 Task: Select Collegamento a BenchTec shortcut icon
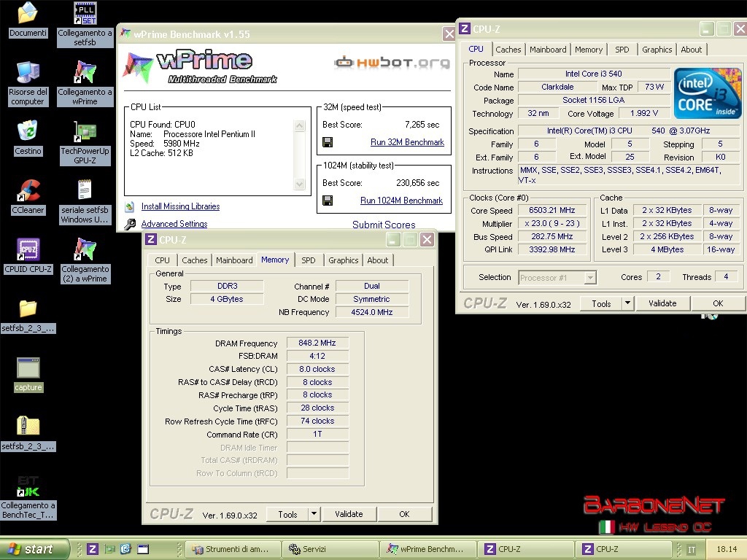[x=28, y=486]
